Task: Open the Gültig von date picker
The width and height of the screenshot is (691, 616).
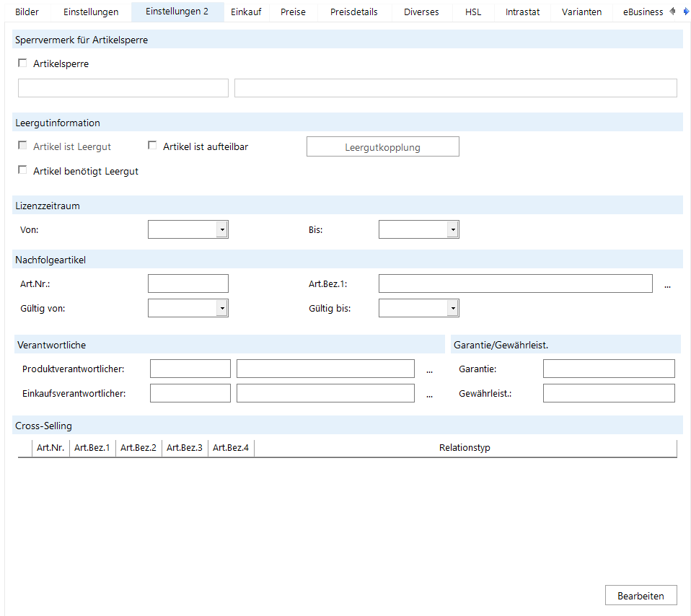Action: point(222,308)
